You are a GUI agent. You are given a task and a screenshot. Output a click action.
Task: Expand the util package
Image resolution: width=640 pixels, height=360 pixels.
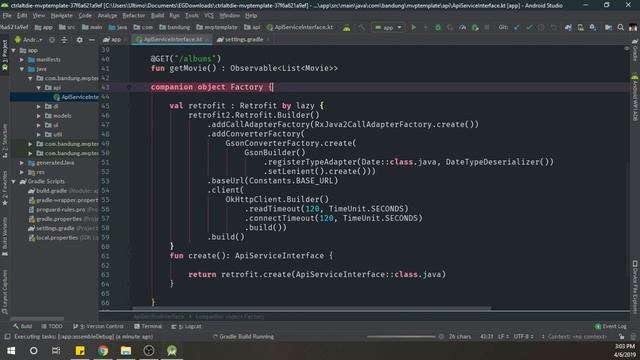click(39, 134)
